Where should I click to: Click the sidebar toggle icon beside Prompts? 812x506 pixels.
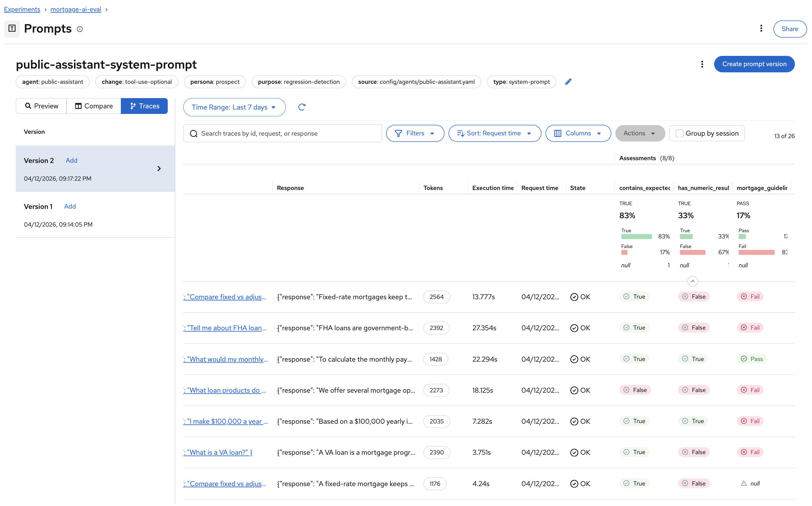pos(12,29)
